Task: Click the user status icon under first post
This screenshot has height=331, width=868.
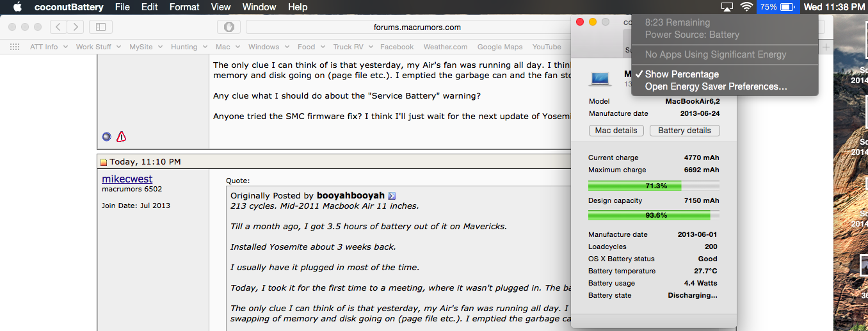Action: (x=106, y=136)
